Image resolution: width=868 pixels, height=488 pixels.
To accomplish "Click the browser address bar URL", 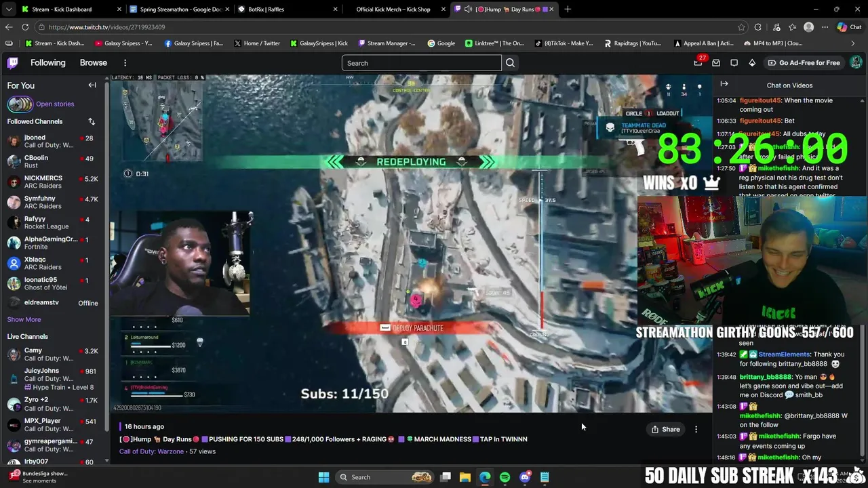I will click(106, 27).
